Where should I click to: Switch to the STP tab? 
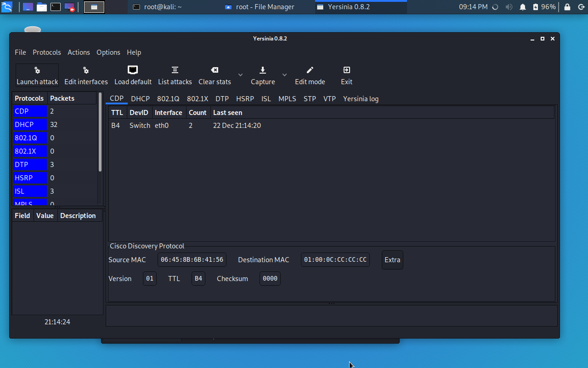pos(310,99)
